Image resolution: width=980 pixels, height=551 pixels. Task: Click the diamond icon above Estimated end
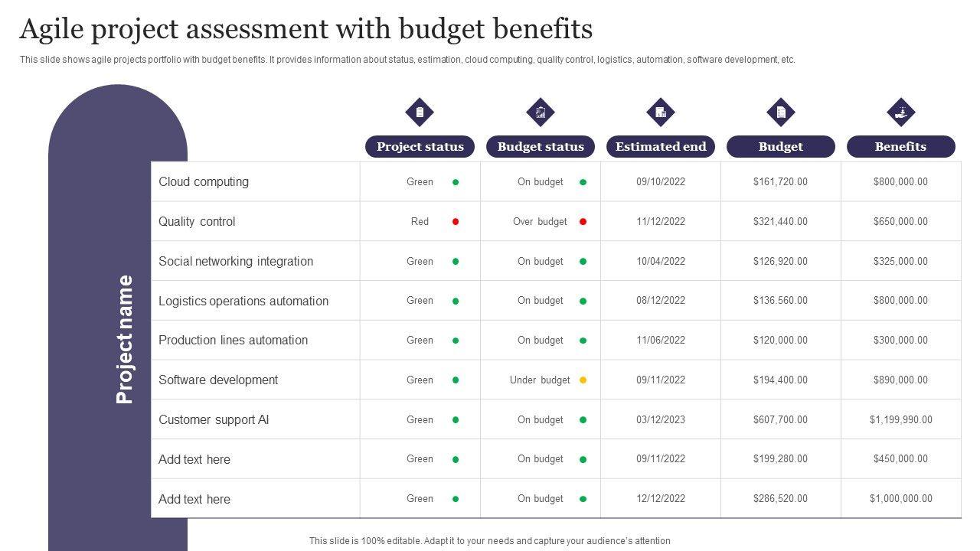pos(660,112)
